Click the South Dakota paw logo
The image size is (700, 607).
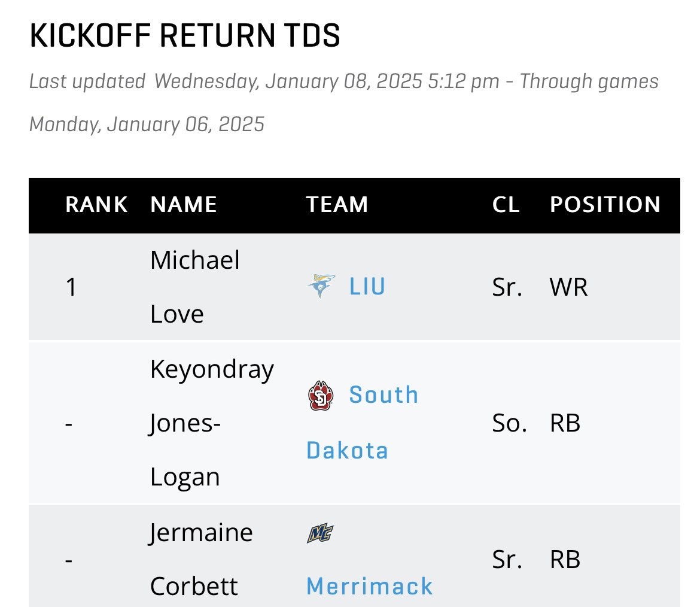[321, 395]
